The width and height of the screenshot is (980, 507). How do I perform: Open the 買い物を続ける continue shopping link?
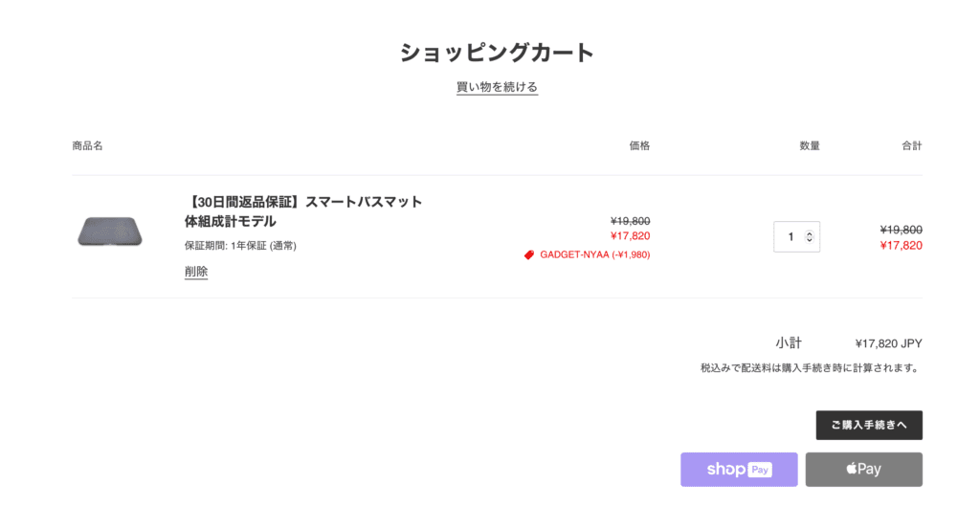coord(497,87)
